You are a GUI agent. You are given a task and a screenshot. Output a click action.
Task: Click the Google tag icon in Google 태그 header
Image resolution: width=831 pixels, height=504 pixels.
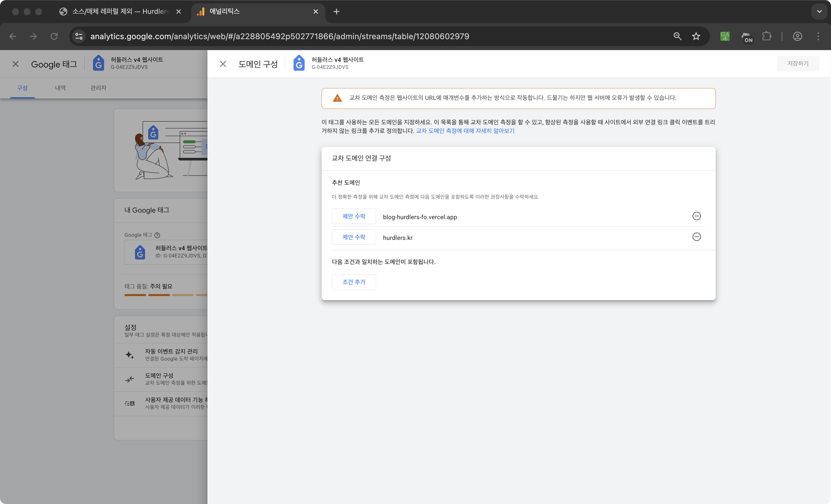tap(99, 63)
